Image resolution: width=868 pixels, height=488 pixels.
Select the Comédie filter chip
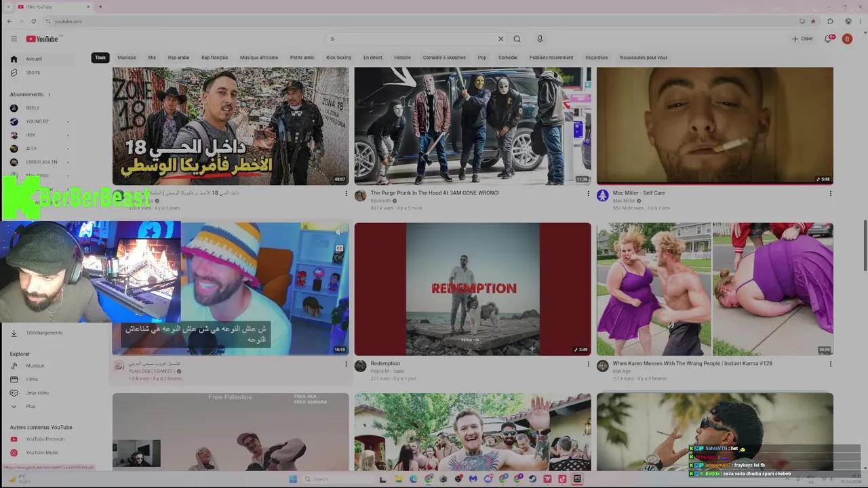(x=508, y=58)
